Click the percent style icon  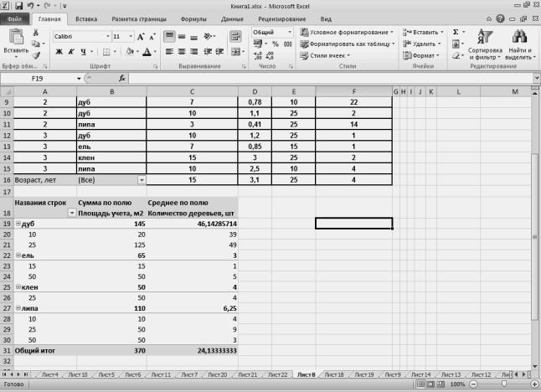tap(276, 44)
